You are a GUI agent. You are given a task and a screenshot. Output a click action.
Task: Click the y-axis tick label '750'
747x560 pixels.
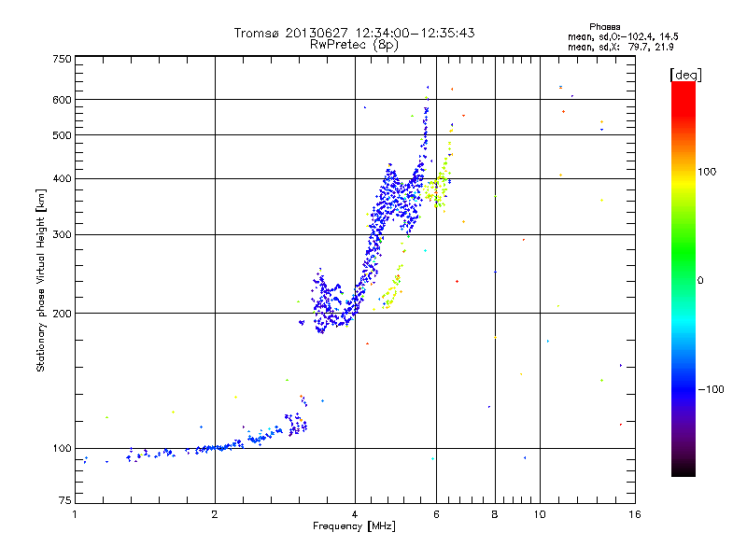point(62,59)
